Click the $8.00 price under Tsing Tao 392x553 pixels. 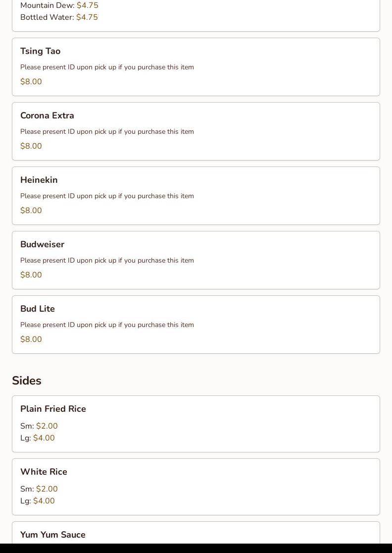(x=31, y=82)
